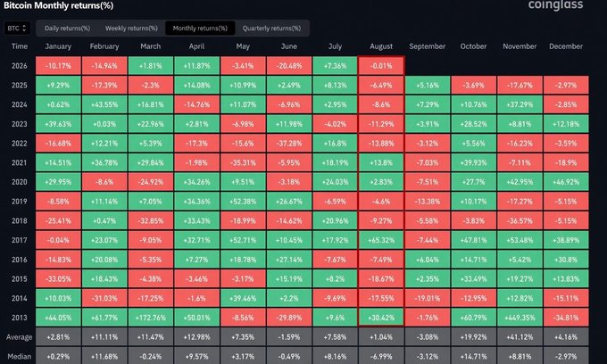
Task: Switch to Daily returns(%) tab
Action: 67,29
